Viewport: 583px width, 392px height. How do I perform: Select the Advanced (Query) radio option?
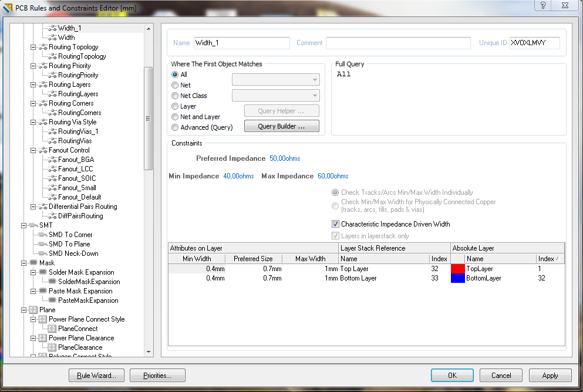pos(175,127)
